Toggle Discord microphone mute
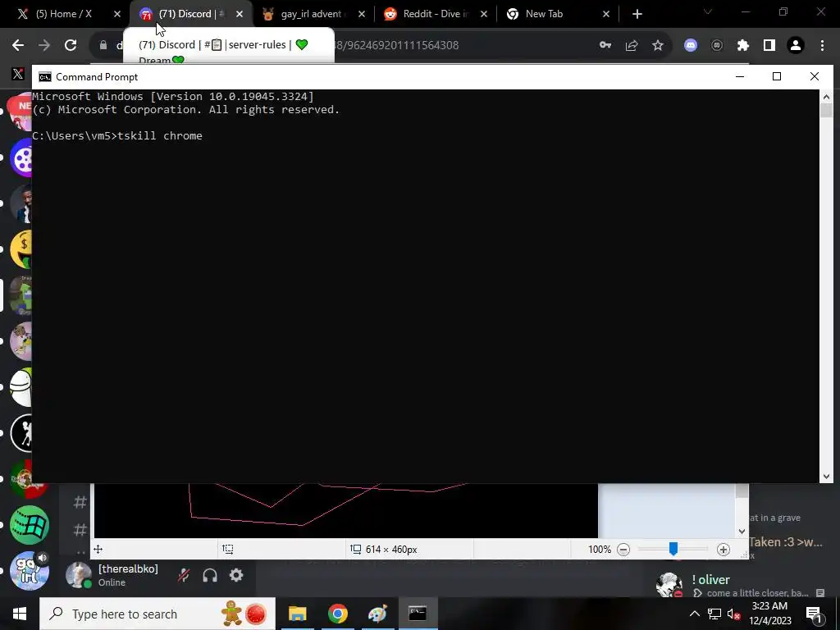Viewport: 840px width, 630px height. click(x=184, y=575)
